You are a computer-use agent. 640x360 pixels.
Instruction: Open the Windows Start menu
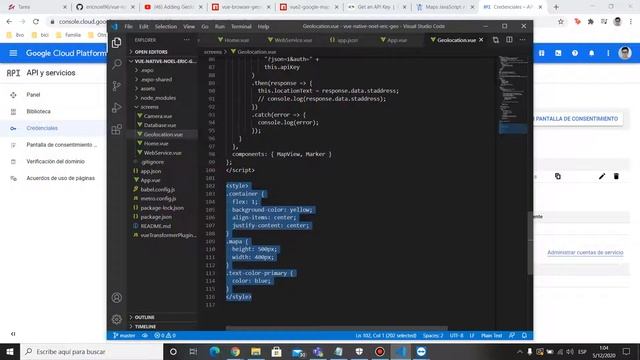[10, 351]
